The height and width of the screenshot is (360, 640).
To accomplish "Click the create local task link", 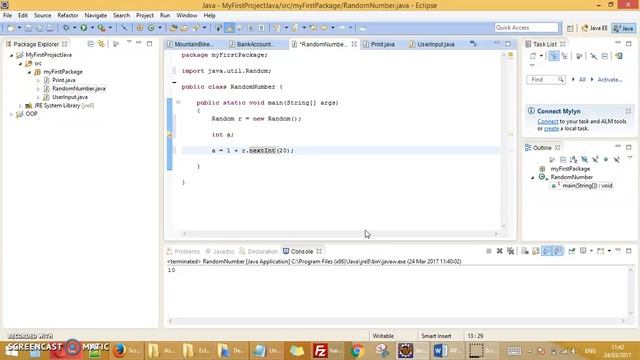I will [x=551, y=128].
